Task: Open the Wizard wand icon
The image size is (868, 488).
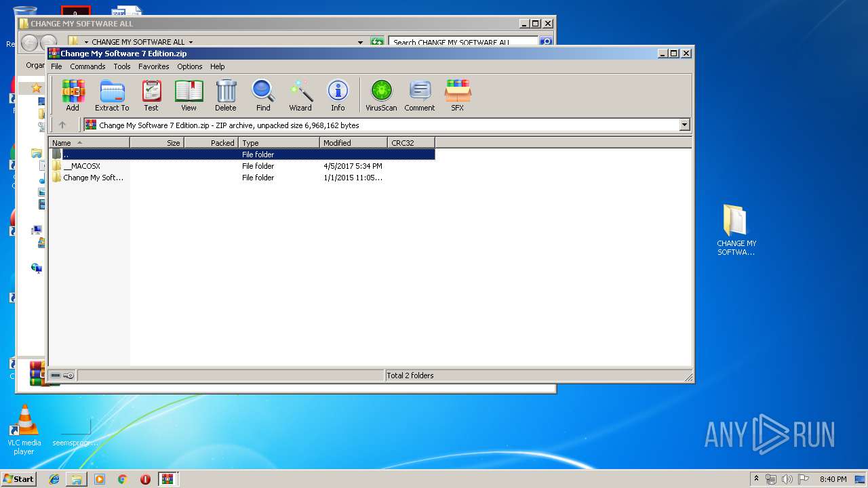Action: [x=300, y=96]
